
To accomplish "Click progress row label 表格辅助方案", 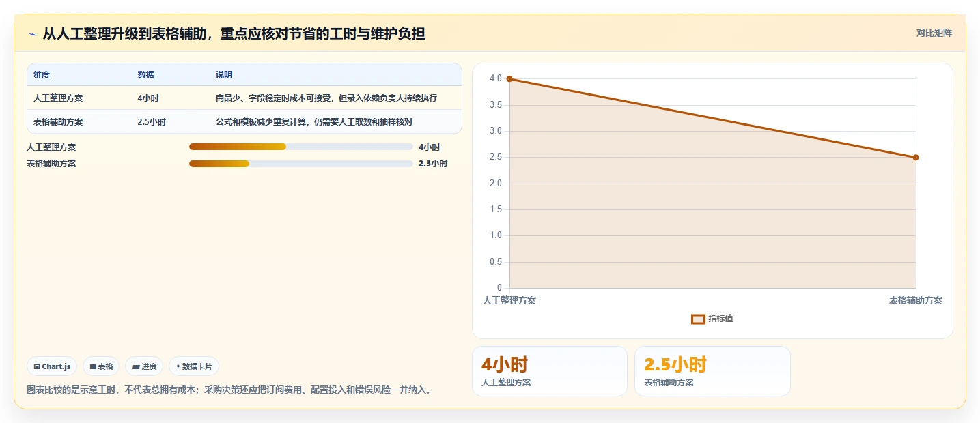I will point(51,163).
